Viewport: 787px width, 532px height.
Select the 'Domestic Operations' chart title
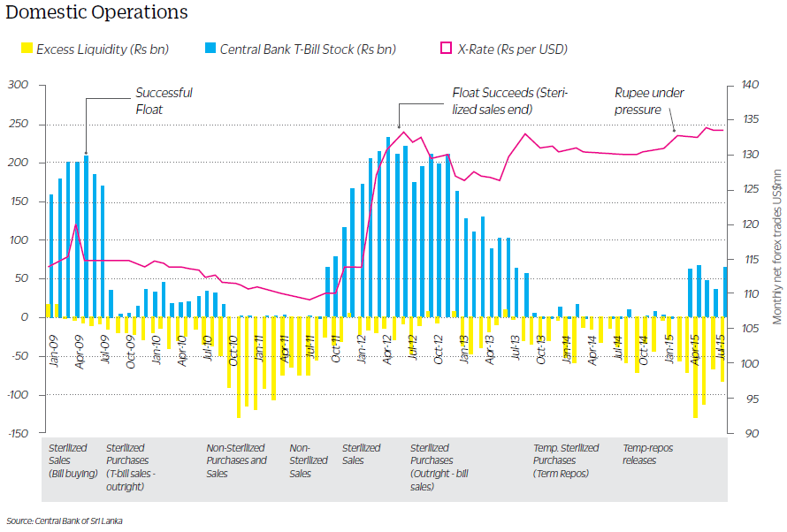[x=96, y=12]
